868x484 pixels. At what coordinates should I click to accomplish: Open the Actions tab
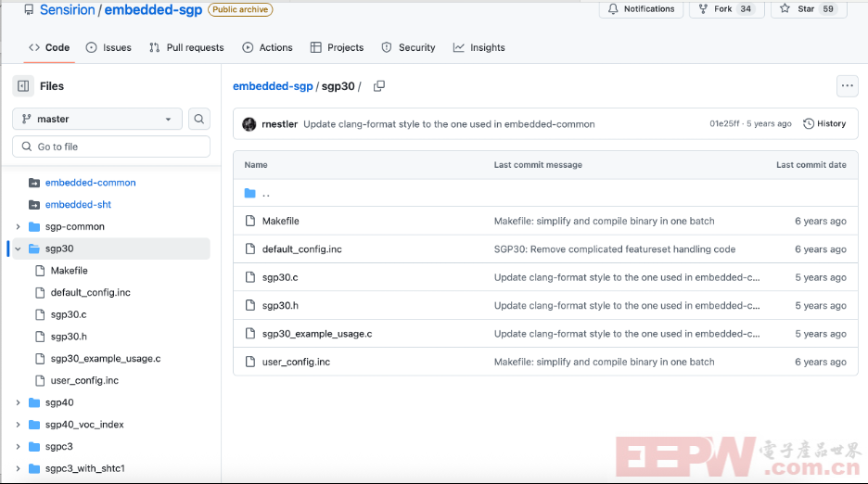point(267,47)
